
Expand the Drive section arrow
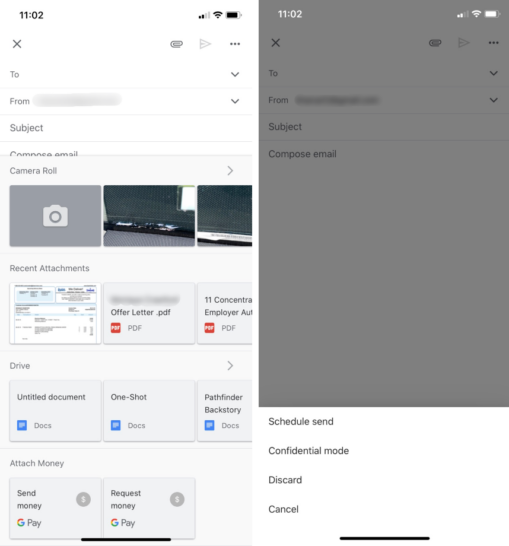tap(230, 366)
